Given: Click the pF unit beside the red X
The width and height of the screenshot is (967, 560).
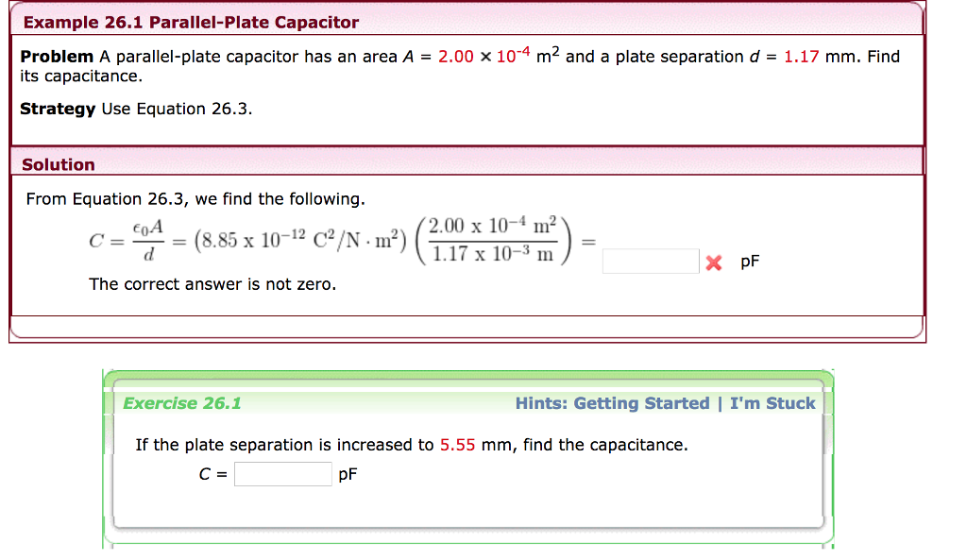Looking at the screenshot, I should [749, 263].
